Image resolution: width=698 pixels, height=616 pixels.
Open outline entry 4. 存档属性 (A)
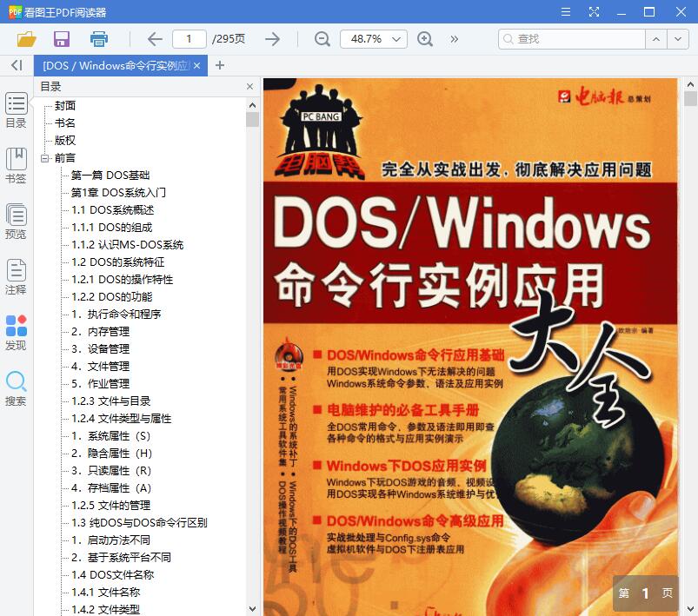111,487
